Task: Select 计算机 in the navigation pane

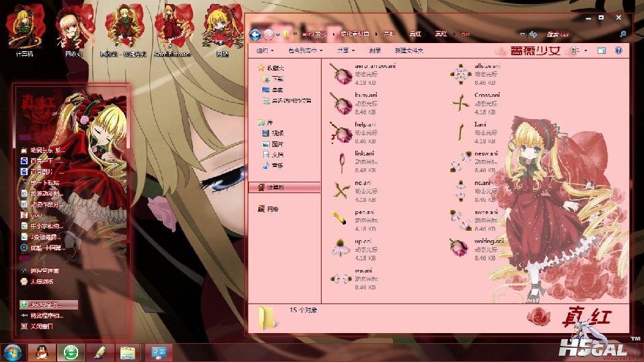Action: coord(284,187)
